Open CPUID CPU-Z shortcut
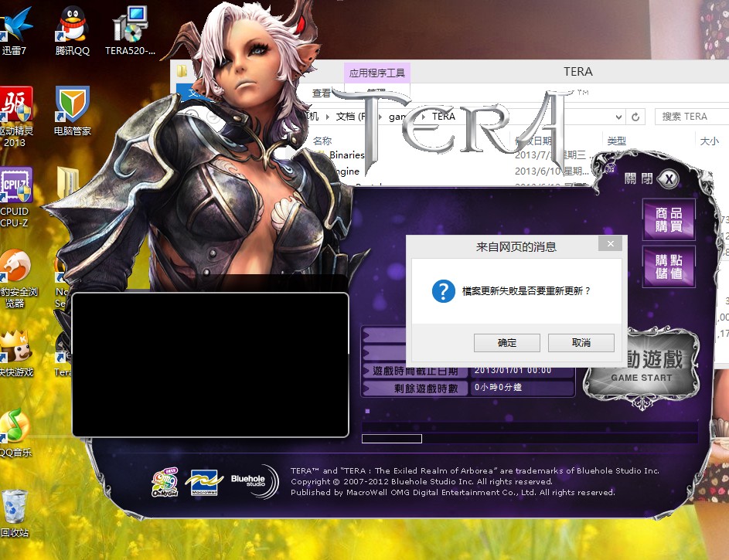This screenshot has width=729, height=560. click(x=15, y=197)
